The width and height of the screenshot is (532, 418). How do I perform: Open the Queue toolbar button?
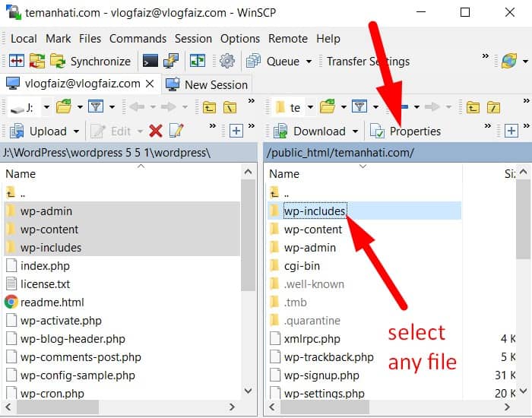click(273, 62)
